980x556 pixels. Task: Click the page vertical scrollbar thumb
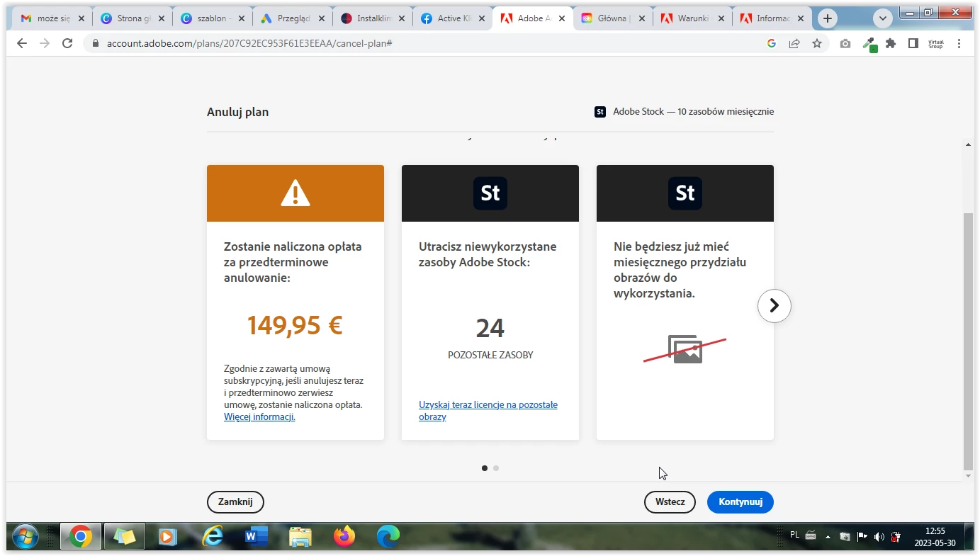click(x=969, y=341)
